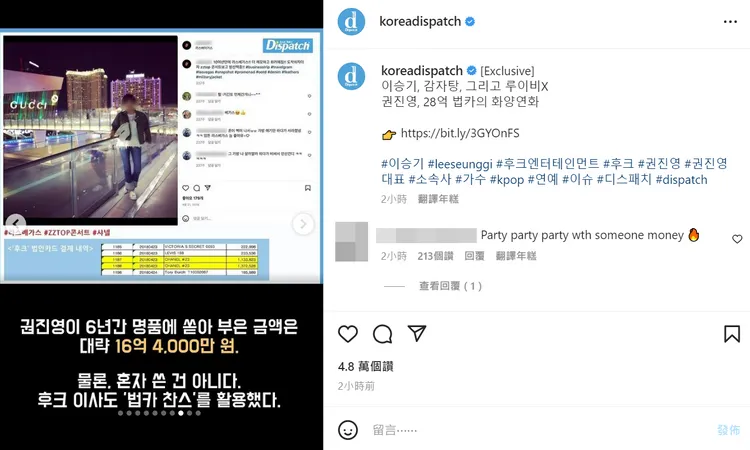Share post using paper plane icon
This screenshot has height=450, width=750.
417,333
